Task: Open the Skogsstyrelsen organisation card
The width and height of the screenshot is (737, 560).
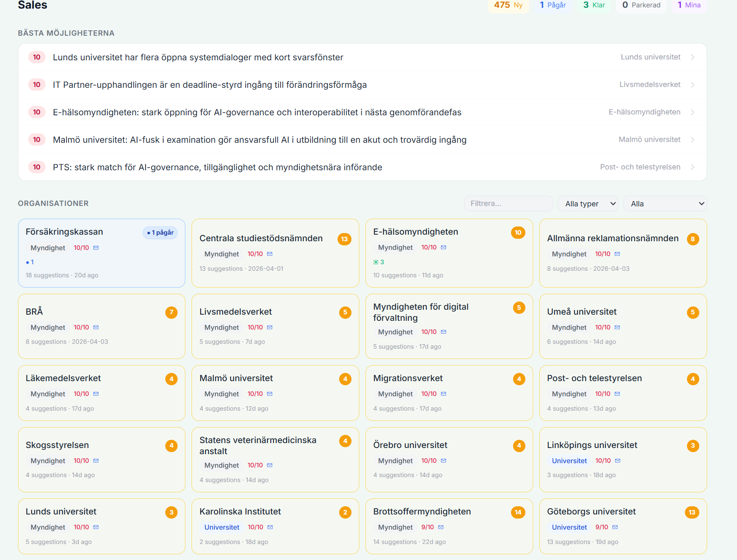Action: (x=102, y=459)
